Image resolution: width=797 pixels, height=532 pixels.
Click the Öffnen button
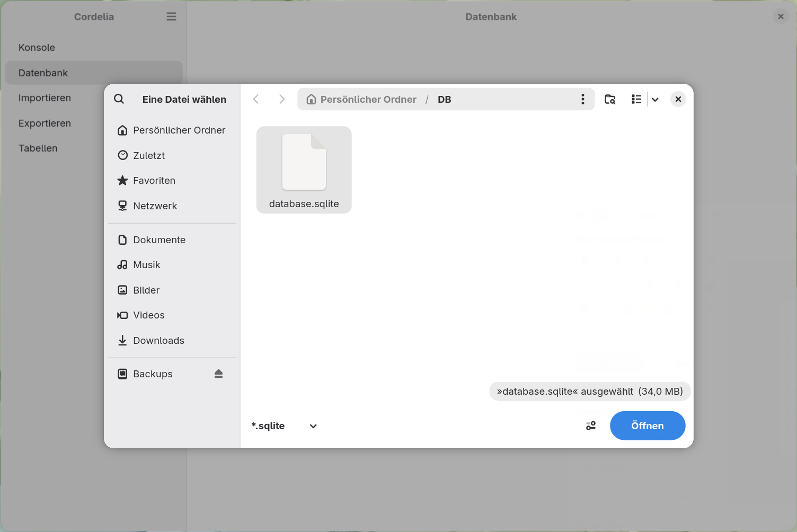pyautogui.click(x=648, y=425)
